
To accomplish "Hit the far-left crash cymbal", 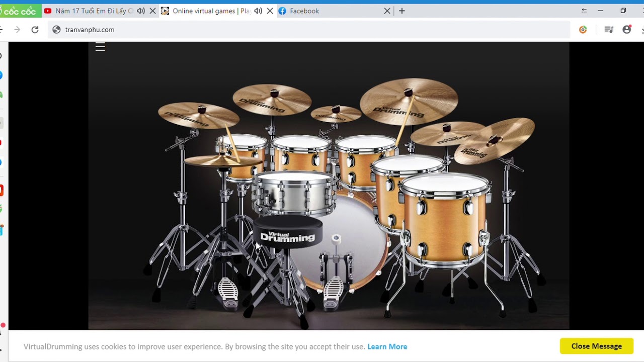I will [198, 115].
